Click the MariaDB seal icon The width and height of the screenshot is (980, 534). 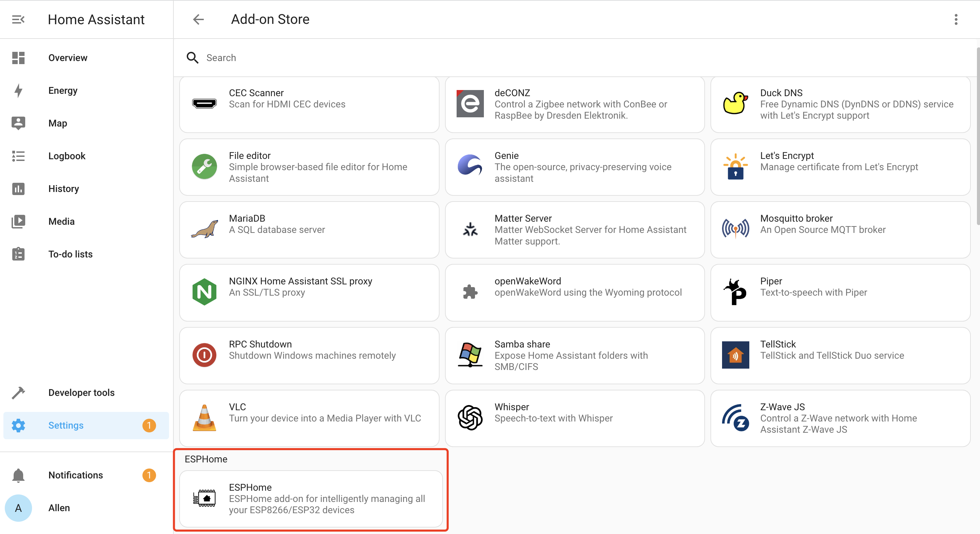[x=204, y=229]
